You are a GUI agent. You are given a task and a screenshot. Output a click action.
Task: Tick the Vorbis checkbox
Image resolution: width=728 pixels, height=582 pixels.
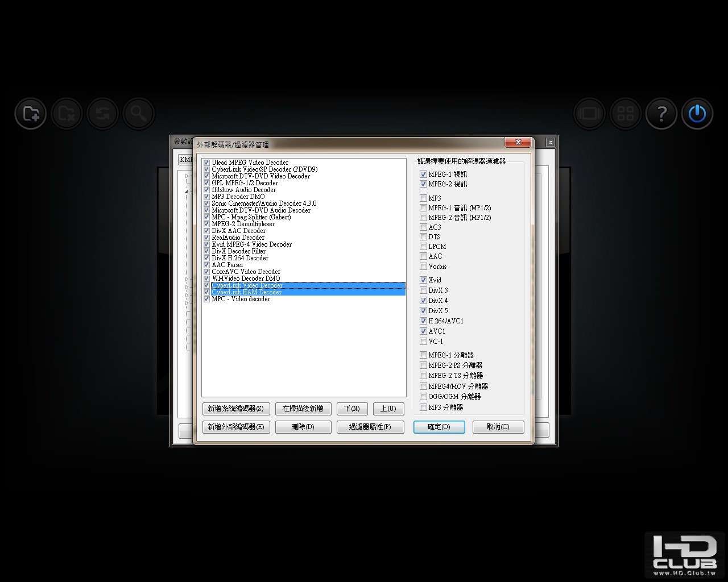[423, 267]
